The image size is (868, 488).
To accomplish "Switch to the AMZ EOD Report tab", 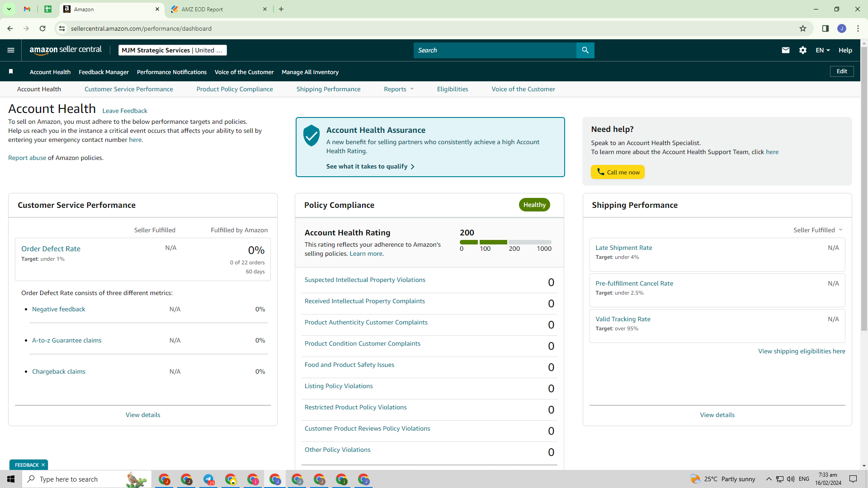I will click(219, 9).
